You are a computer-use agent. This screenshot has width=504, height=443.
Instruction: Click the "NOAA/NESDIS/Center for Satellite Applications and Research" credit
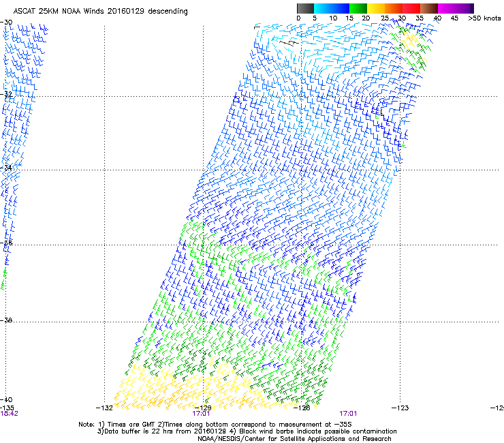294,439
